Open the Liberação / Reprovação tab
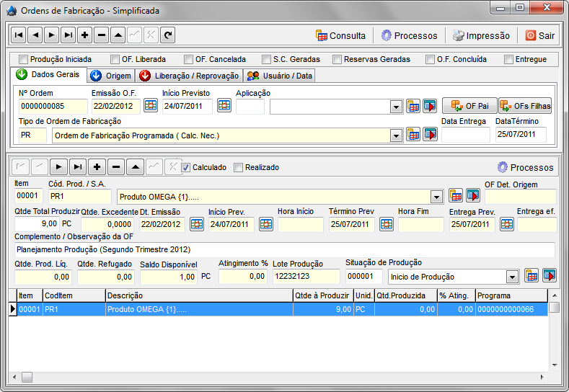The image size is (569, 392). tap(187, 76)
